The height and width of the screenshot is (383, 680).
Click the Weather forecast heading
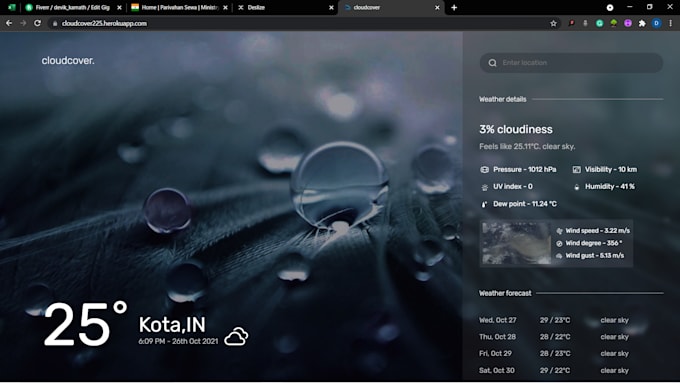505,293
